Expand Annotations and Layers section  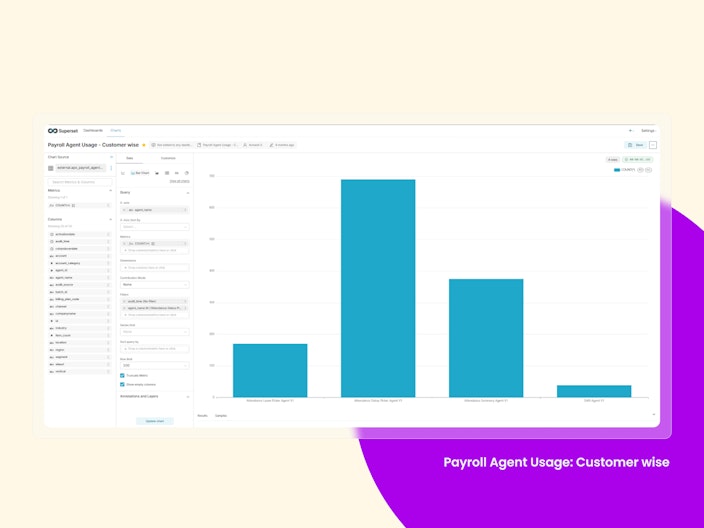[x=154, y=396]
